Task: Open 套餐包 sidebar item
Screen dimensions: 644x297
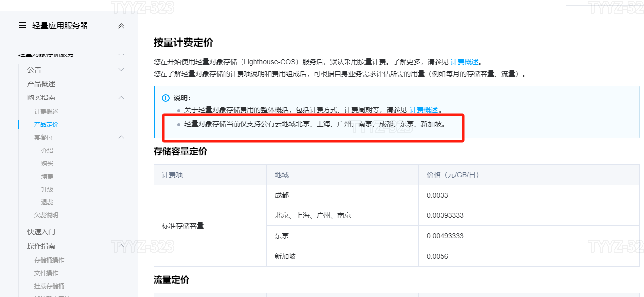Action: (x=43, y=137)
